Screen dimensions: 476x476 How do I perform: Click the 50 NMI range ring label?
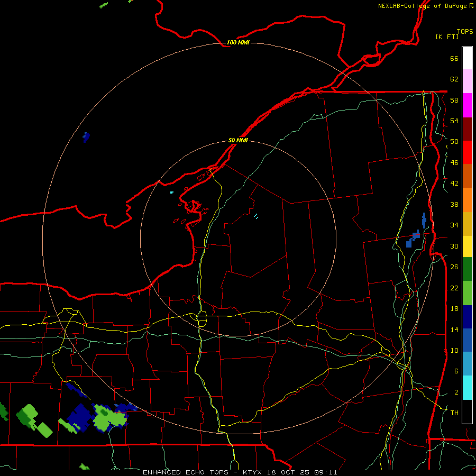click(x=238, y=140)
